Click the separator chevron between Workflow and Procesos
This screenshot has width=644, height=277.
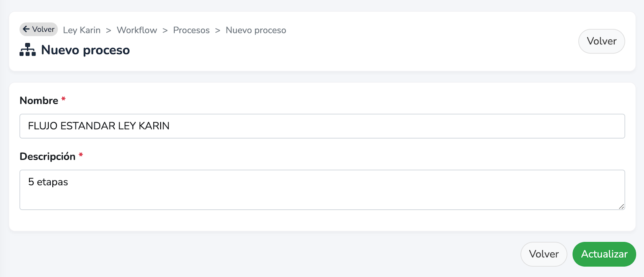coord(165,31)
